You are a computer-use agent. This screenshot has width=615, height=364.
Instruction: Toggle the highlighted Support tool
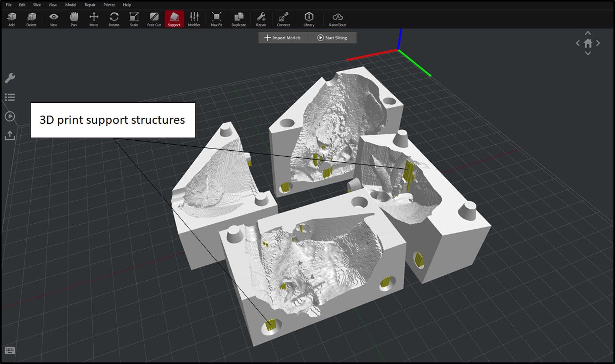[174, 19]
